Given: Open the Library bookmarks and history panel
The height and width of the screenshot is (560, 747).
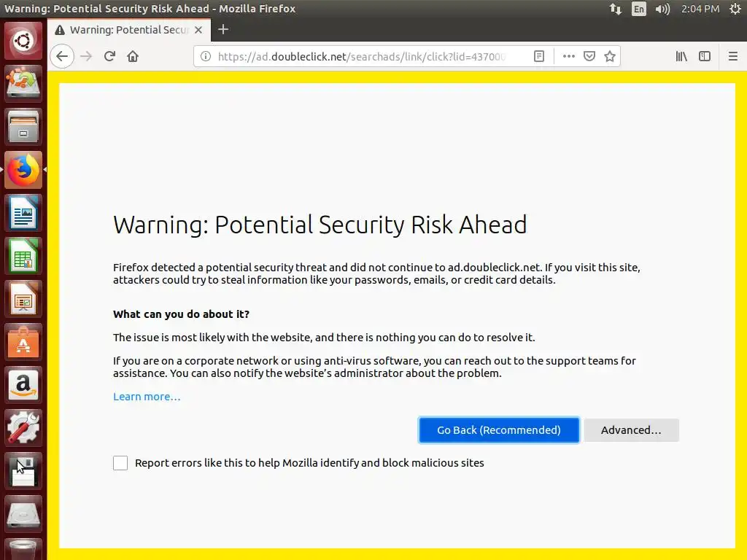Looking at the screenshot, I should coord(681,56).
